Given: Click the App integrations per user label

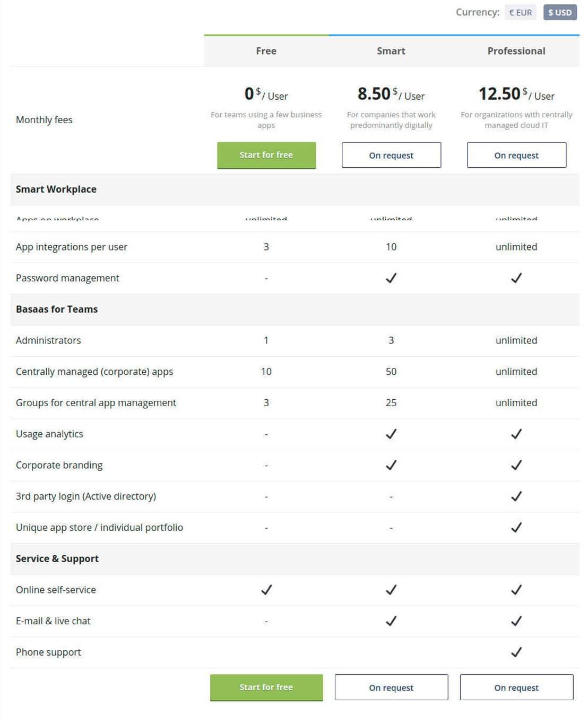Looking at the screenshot, I should click(72, 247).
